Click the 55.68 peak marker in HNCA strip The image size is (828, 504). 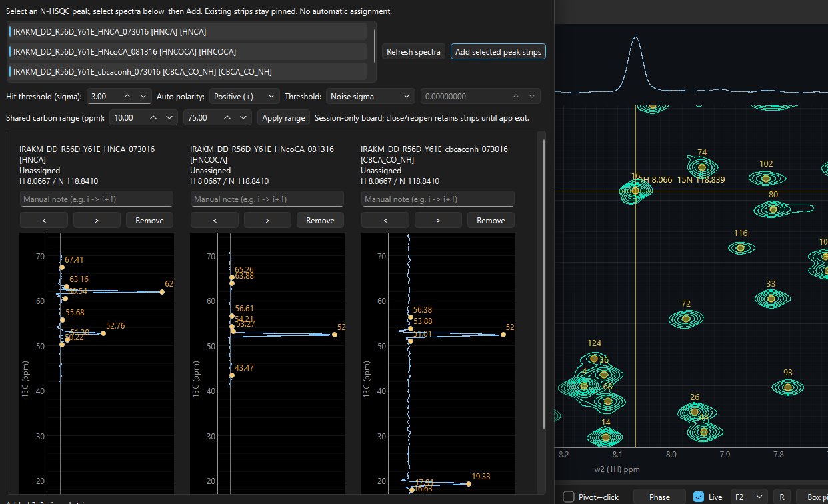(63, 320)
